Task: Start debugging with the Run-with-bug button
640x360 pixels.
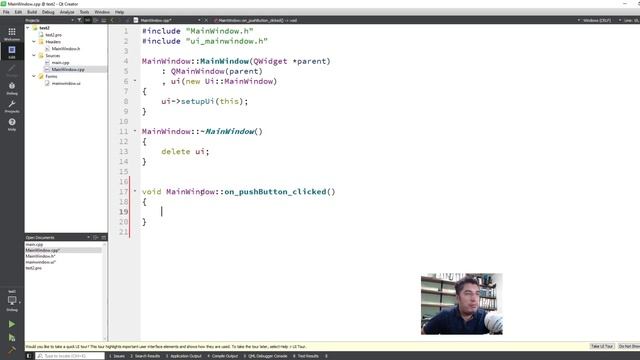Action: [12, 338]
